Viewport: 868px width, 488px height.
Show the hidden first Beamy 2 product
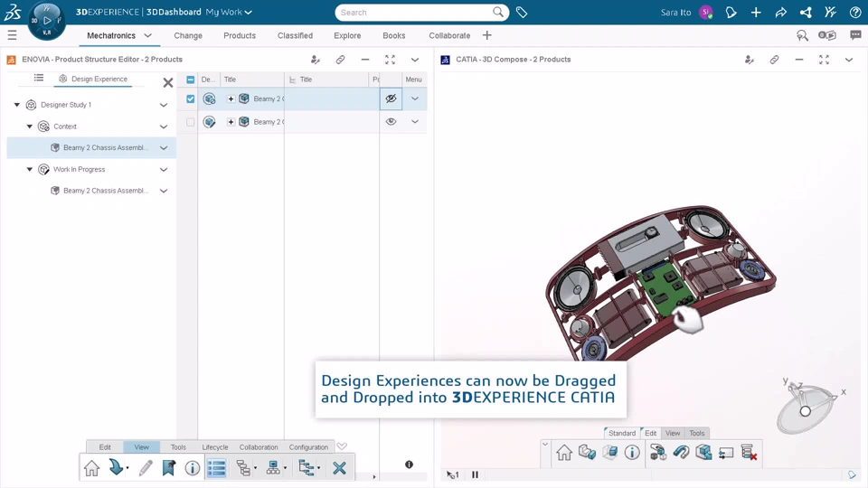click(391, 99)
